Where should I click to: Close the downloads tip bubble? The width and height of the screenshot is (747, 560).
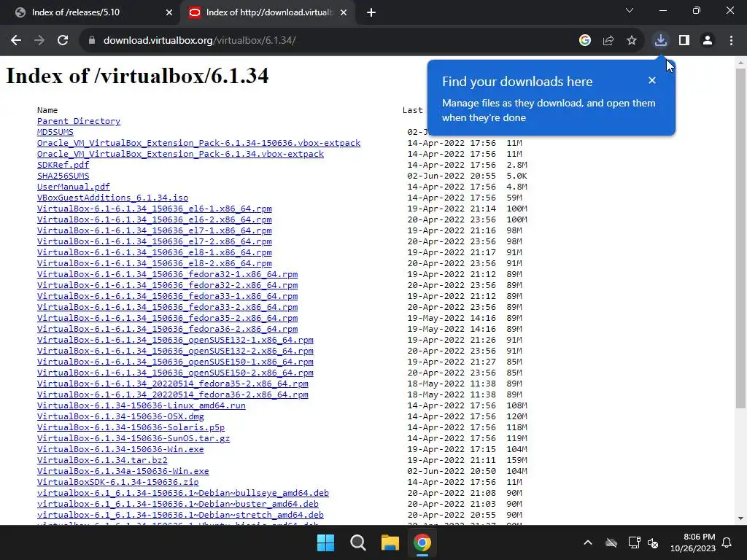(652, 80)
